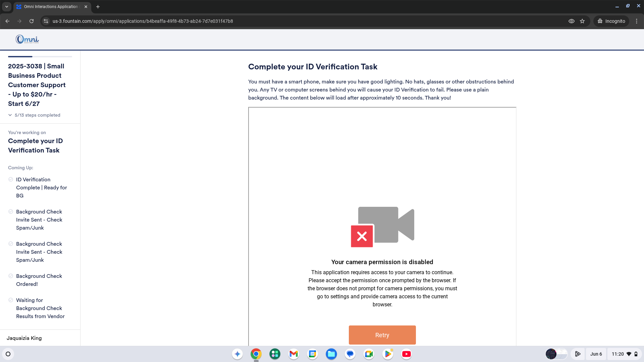Select the Omni Interactions Application tab

(x=50, y=6)
